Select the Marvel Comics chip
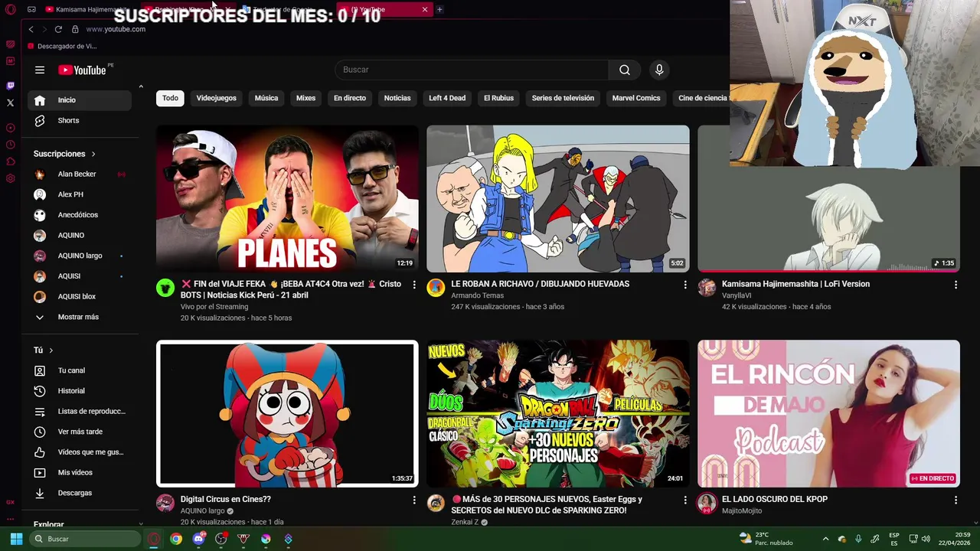 click(x=636, y=98)
